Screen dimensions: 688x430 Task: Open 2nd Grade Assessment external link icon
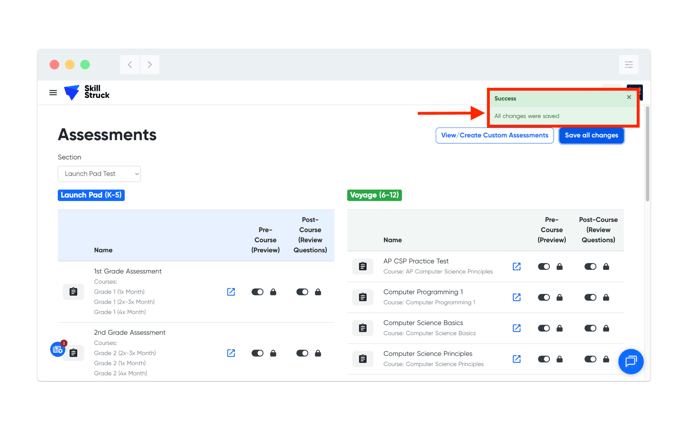click(x=231, y=353)
